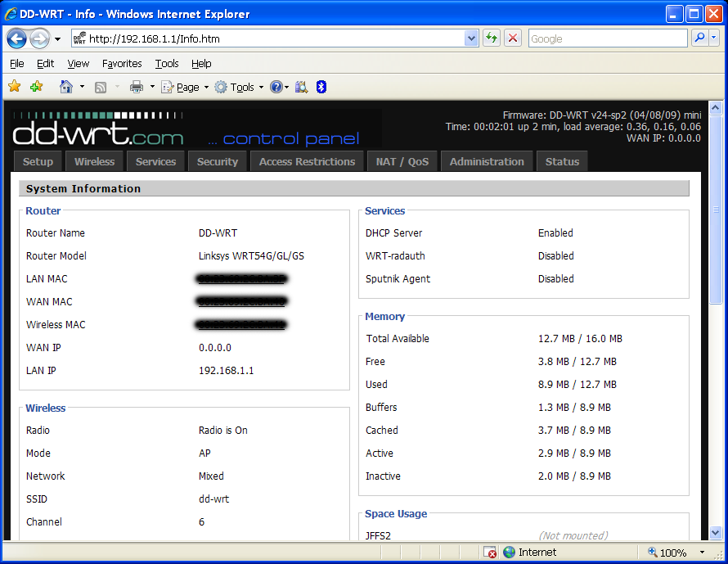Click the RSS feeds icon

[x=101, y=87]
